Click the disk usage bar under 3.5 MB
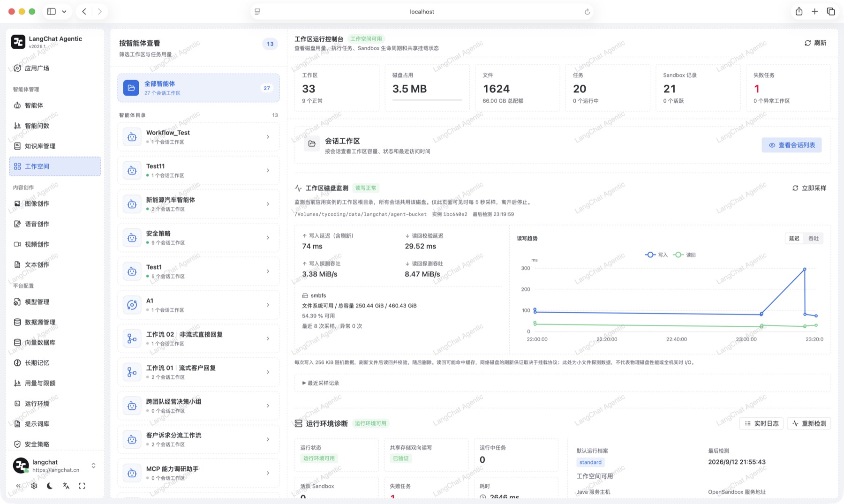 pyautogui.click(x=427, y=100)
